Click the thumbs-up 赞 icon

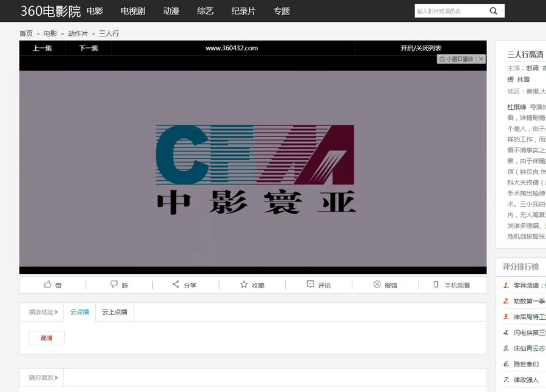[48, 285]
